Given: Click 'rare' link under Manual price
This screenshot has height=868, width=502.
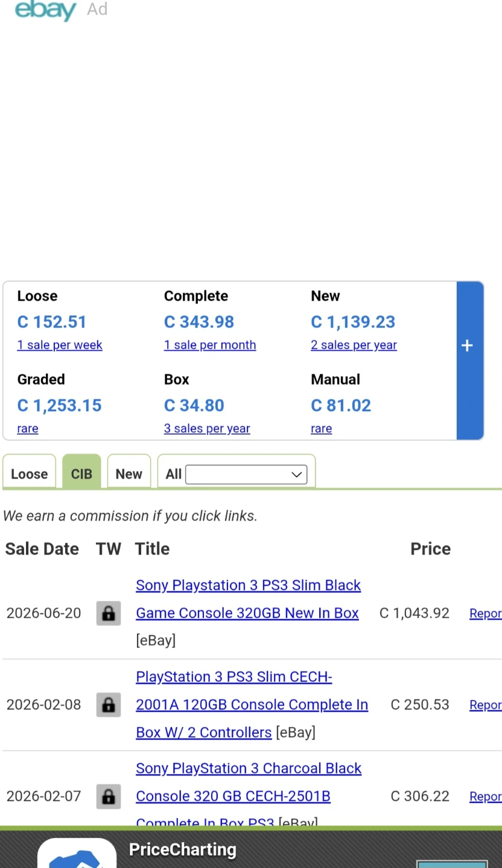Looking at the screenshot, I should 322,429.
